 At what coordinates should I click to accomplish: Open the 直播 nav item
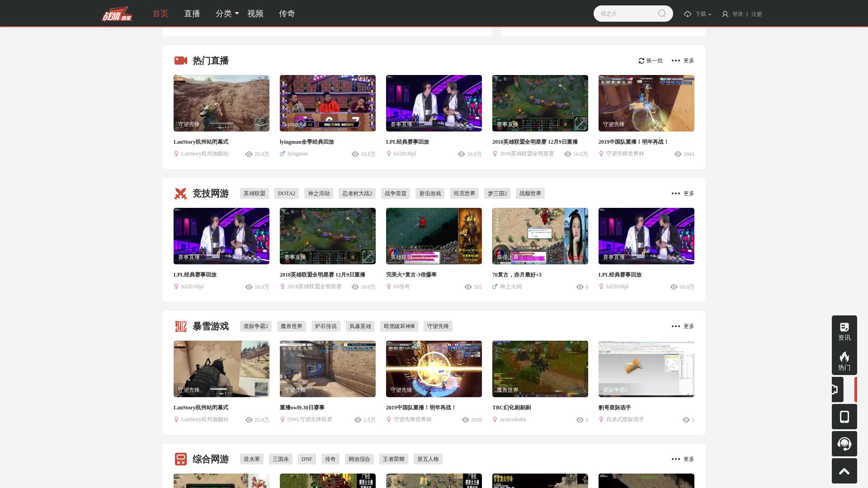(192, 14)
